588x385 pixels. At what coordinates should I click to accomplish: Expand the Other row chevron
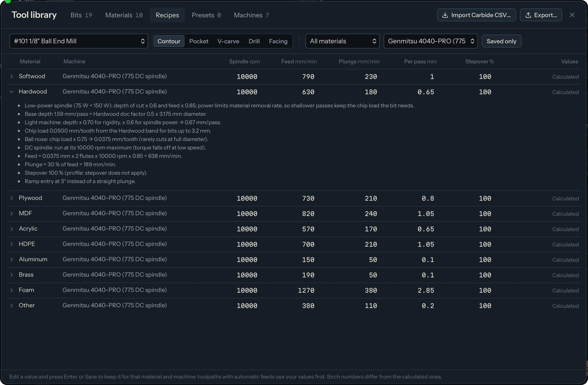(11, 305)
